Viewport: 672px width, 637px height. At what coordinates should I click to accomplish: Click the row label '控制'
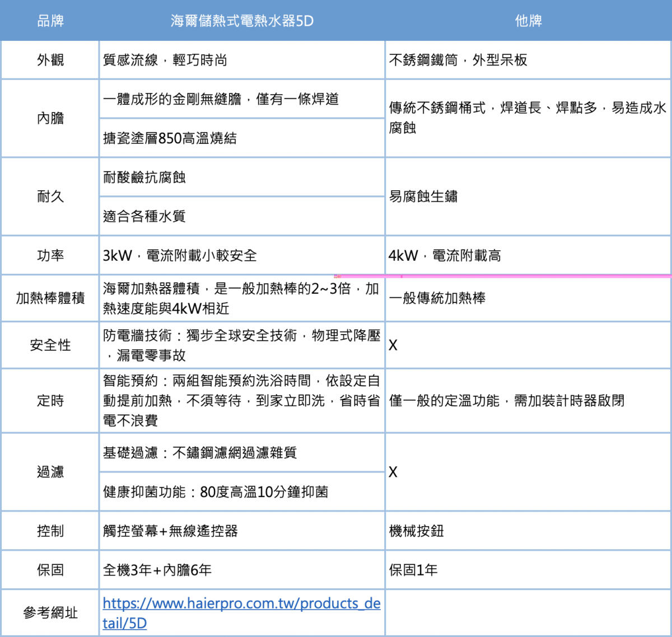tap(50, 531)
